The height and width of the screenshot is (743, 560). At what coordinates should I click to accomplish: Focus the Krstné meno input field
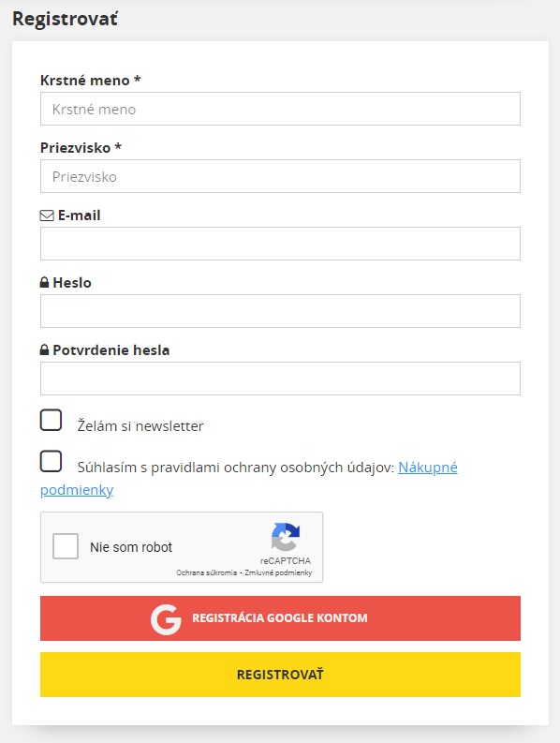coord(281,109)
